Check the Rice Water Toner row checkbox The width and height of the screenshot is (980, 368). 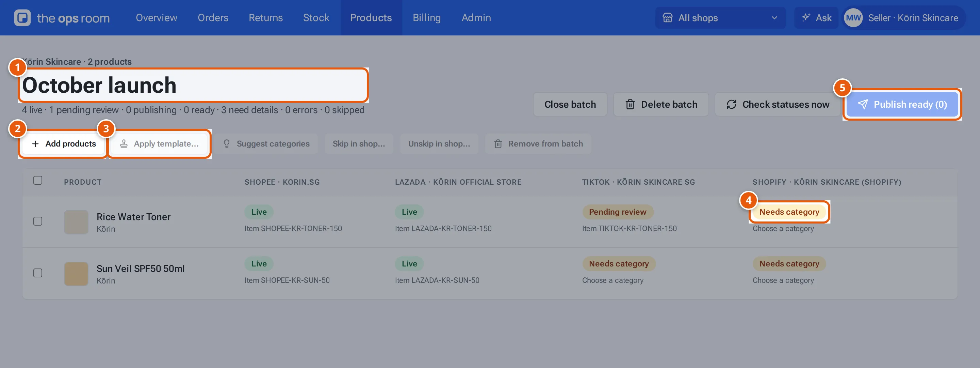[38, 221]
